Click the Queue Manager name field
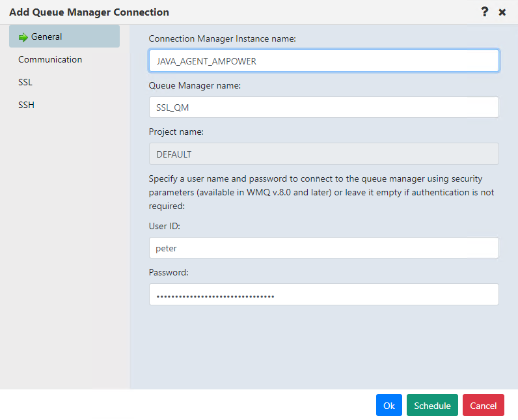This screenshot has width=518, height=420. (324, 107)
